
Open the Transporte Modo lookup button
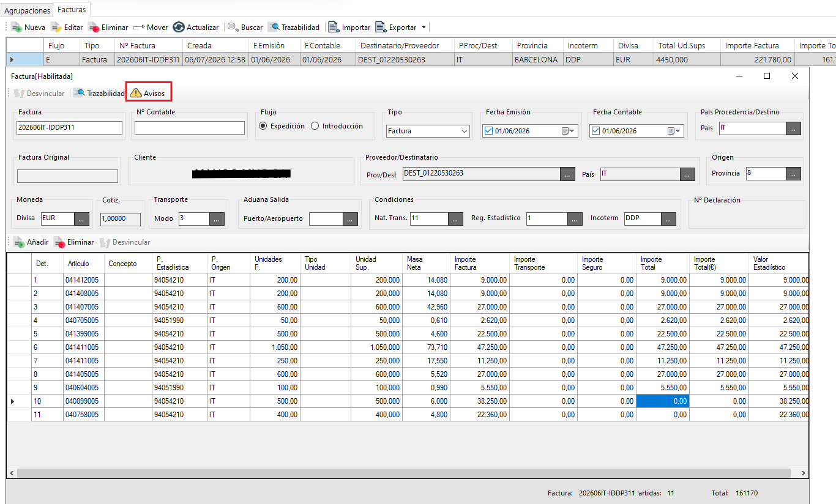(x=217, y=218)
